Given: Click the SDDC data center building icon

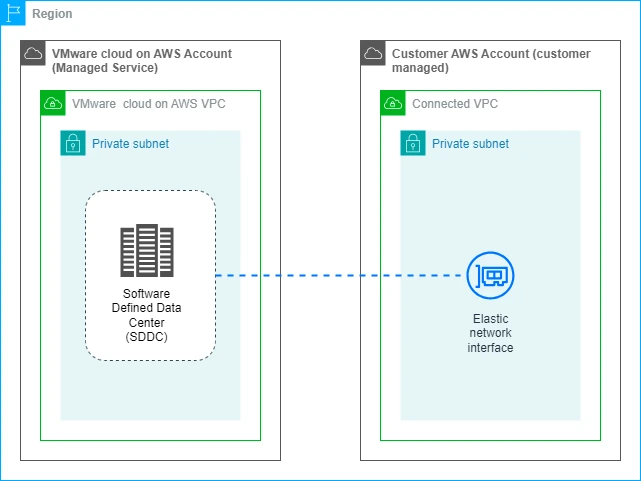Looking at the screenshot, I should pyautogui.click(x=146, y=251).
